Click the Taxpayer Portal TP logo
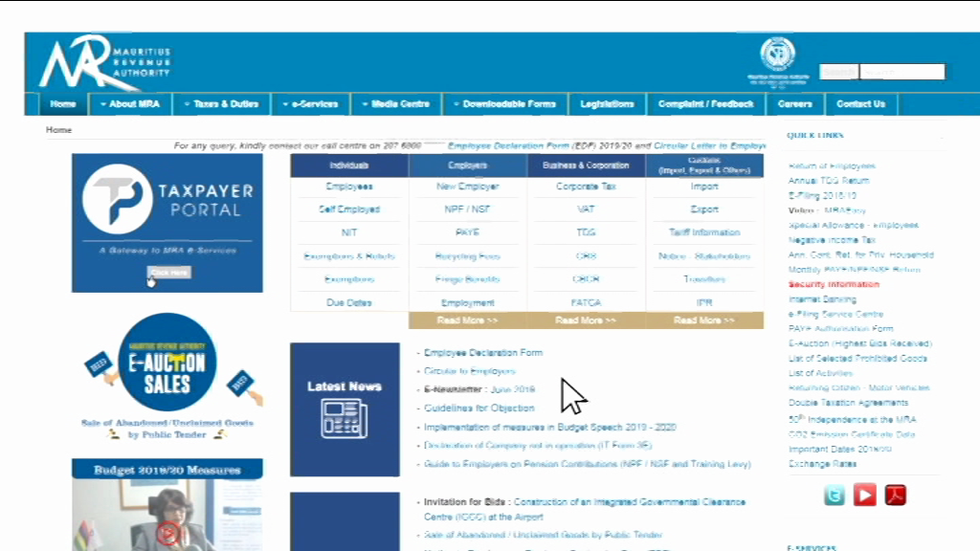This screenshot has width=980, height=551. coord(117,198)
